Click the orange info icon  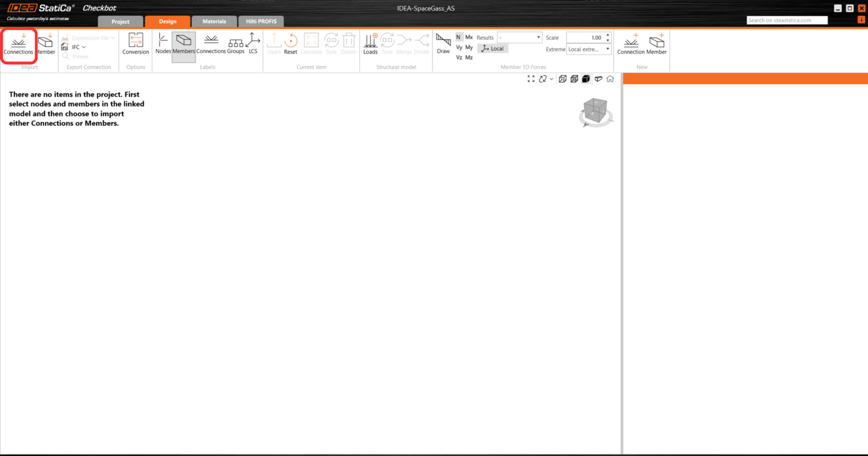click(x=861, y=20)
